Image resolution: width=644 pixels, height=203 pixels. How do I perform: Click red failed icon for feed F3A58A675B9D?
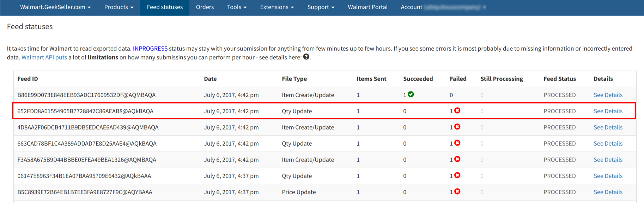click(457, 159)
